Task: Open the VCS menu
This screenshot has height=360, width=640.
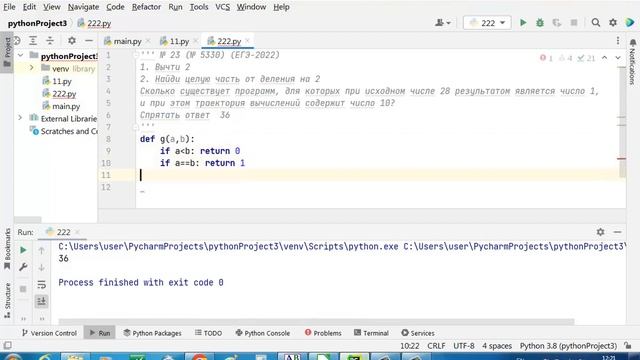Action: pyautogui.click(x=222, y=7)
